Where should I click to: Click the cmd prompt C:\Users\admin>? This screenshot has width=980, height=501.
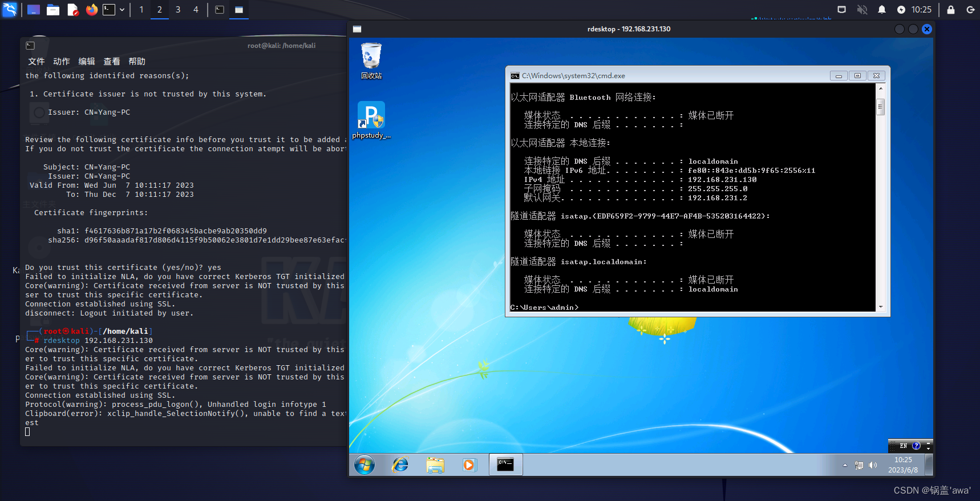(x=544, y=308)
